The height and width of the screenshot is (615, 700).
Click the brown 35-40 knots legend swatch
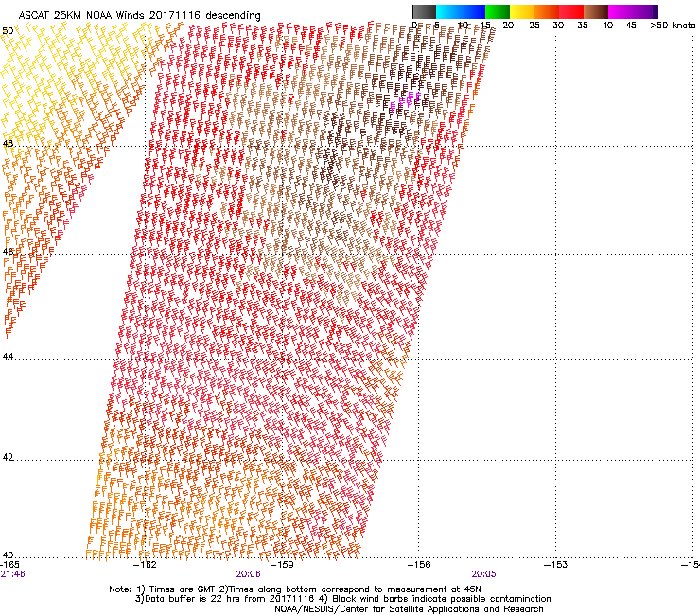(596, 11)
